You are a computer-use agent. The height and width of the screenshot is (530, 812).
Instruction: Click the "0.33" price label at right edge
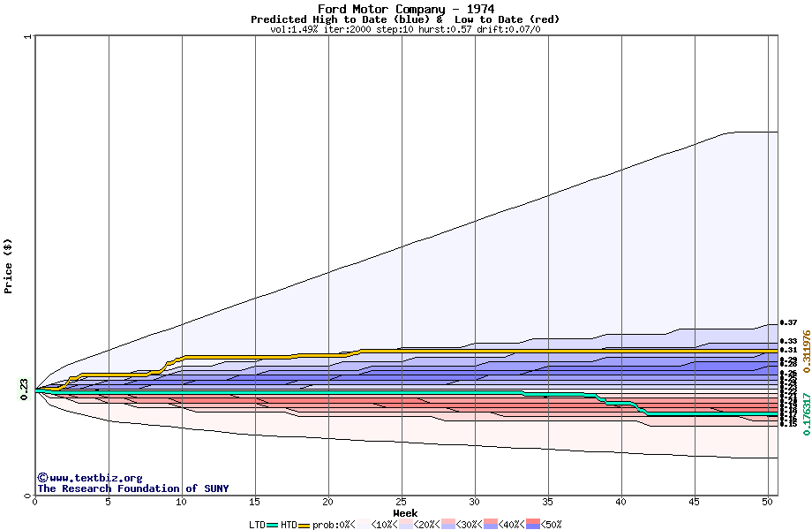[x=789, y=341]
